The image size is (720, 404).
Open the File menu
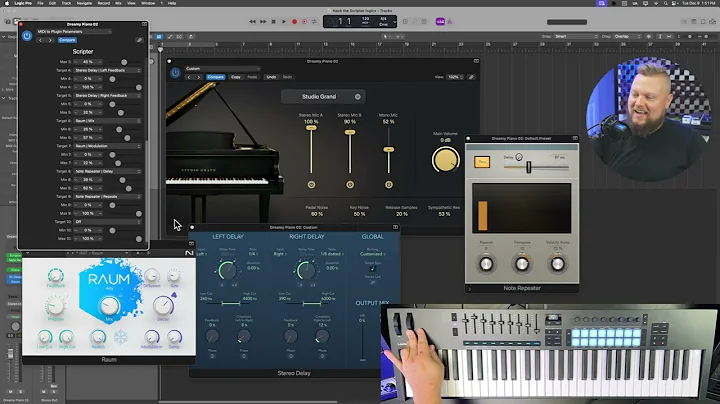click(x=40, y=3)
